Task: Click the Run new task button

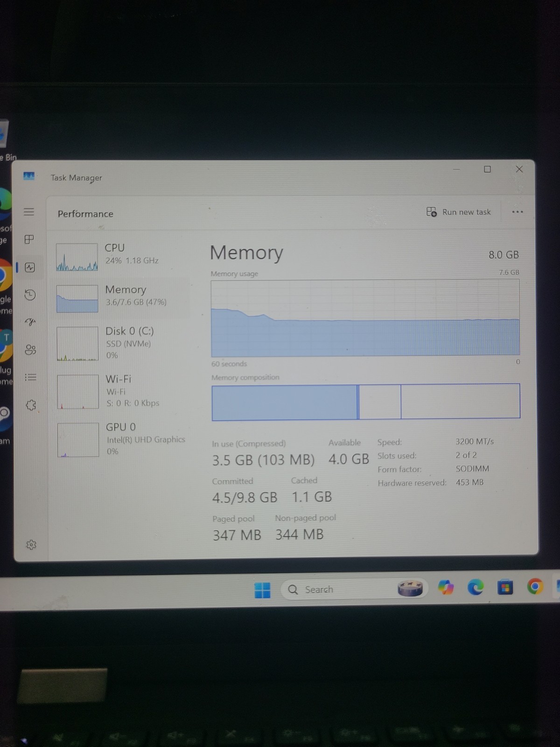Action: (459, 212)
